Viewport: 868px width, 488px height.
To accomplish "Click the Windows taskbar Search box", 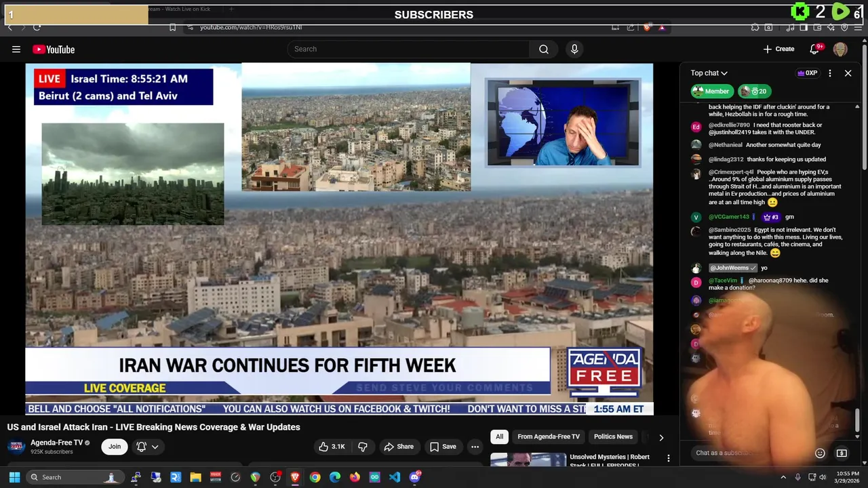I will [x=75, y=477].
